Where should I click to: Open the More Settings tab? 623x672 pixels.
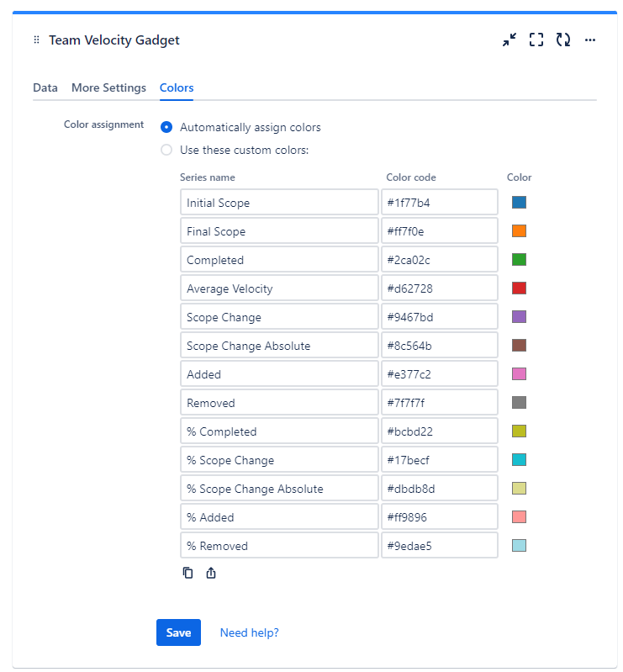click(x=108, y=87)
